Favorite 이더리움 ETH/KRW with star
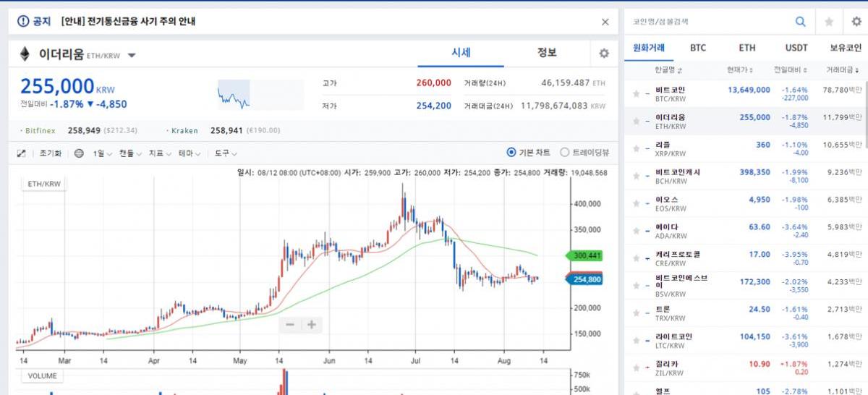Viewport: 868px width, 395px height. pyautogui.click(x=636, y=122)
